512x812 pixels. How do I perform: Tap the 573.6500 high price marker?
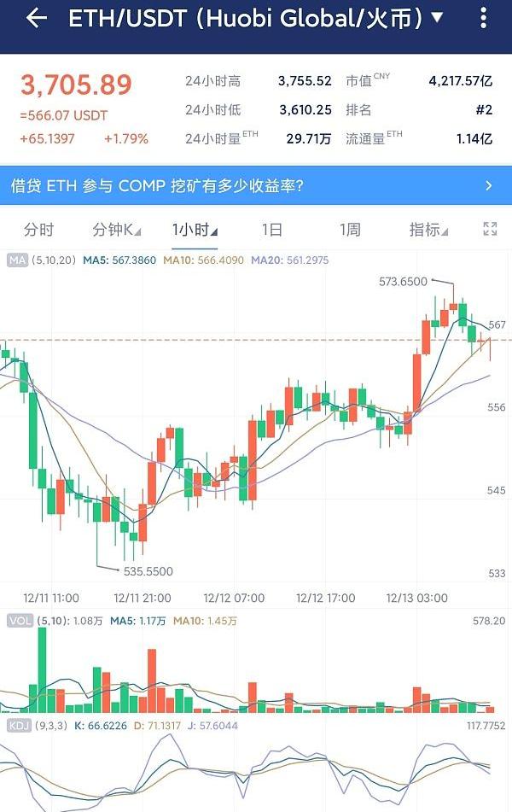402,281
